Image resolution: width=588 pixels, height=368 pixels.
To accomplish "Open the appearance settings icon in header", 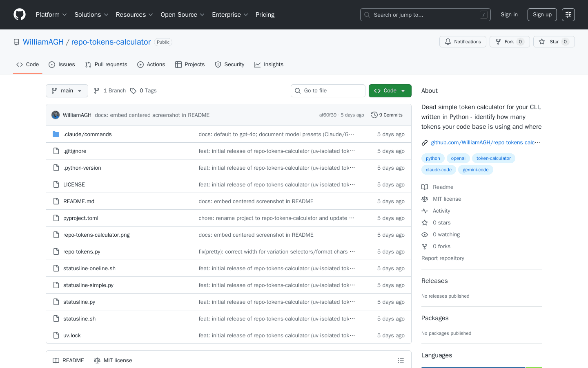I will (x=568, y=15).
